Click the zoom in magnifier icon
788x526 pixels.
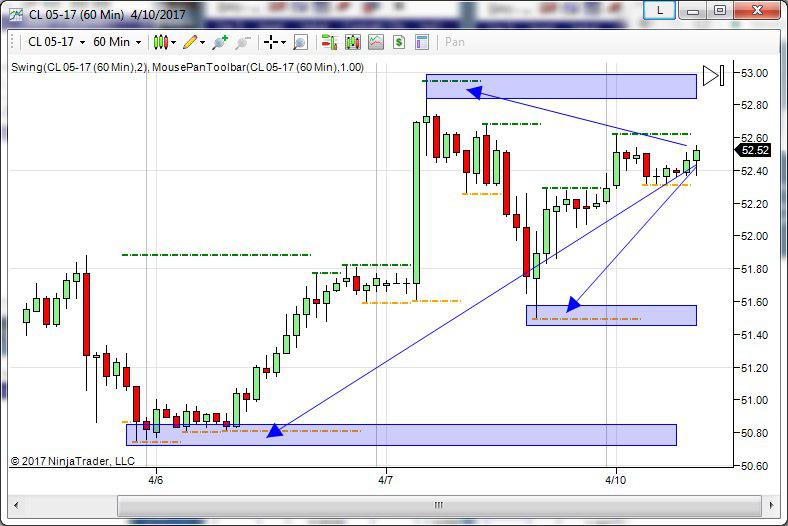(x=220, y=42)
